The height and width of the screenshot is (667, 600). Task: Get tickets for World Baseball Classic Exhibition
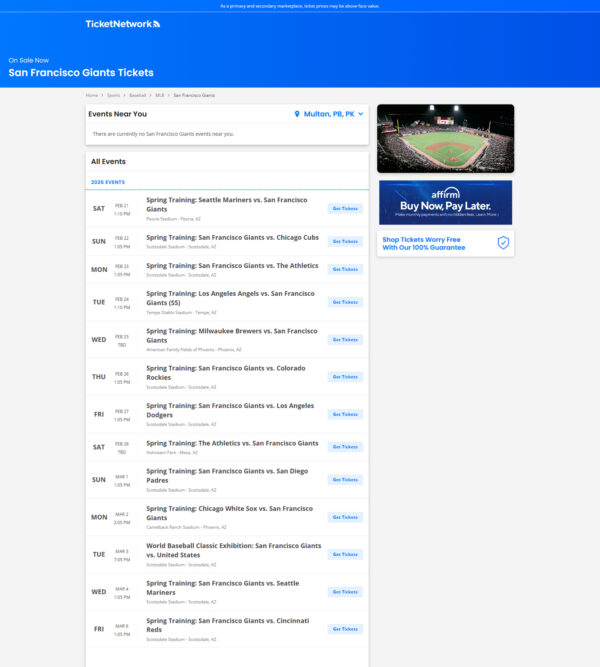[x=345, y=554]
